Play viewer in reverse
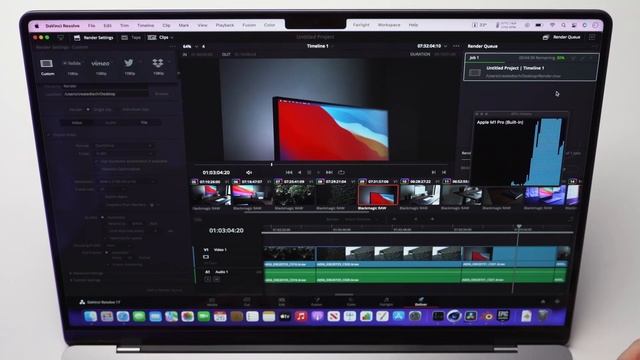The image size is (640, 360). tap(299, 172)
